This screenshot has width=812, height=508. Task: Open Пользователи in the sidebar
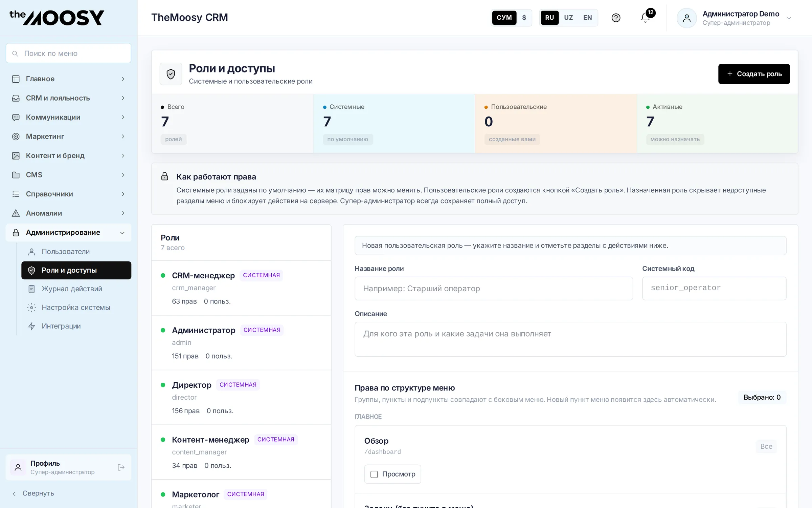coord(76,252)
